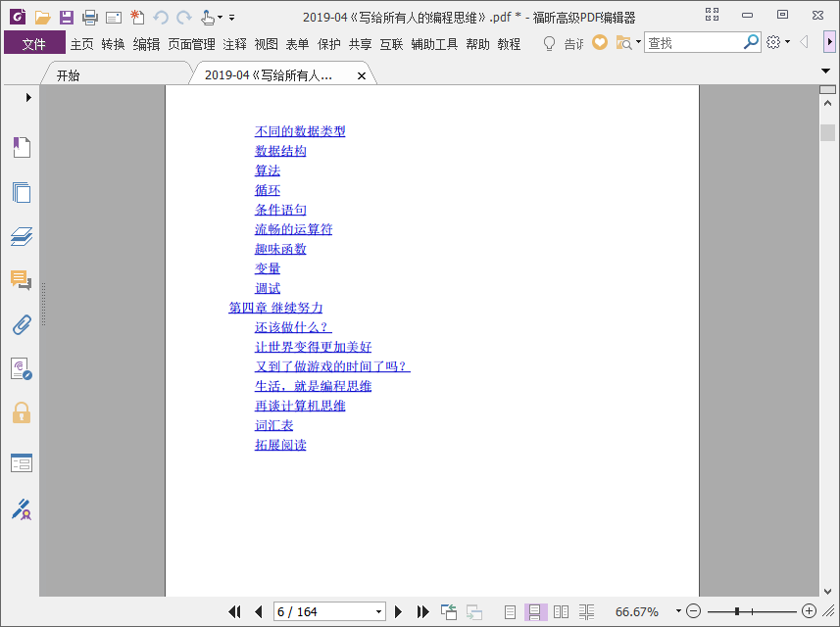Open the tab list dropdown arrow

pos(825,71)
